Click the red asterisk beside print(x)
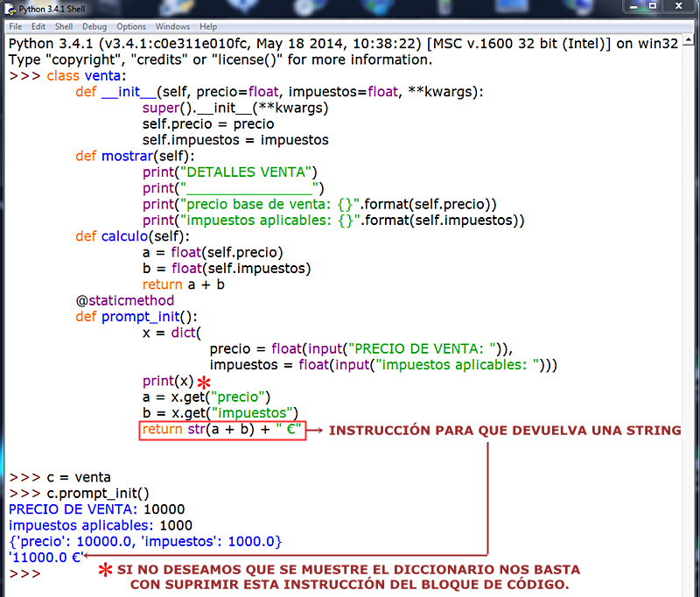Screen dimensions: 700x597 click(204, 383)
